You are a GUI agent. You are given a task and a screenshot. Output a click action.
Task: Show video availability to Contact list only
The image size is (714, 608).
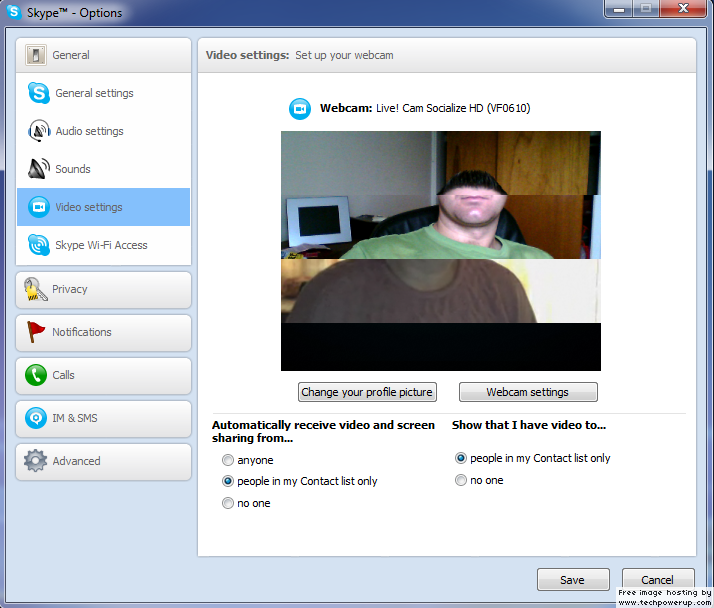pos(461,458)
